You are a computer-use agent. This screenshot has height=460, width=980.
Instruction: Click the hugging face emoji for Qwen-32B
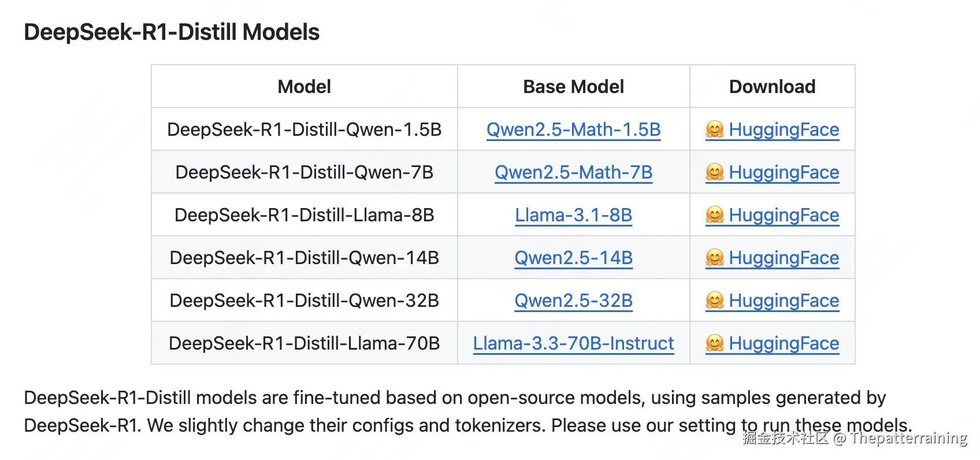pyautogui.click(x=715, y=301)
